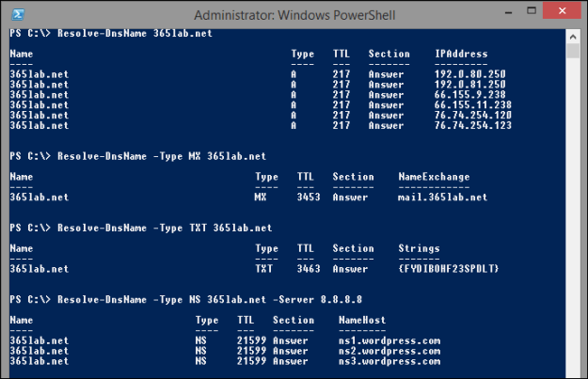Click the ns2.wordpress.com name host entry
Image resolution: width=588 pixels, height=379 pixels.
click(x=389, y=351)
